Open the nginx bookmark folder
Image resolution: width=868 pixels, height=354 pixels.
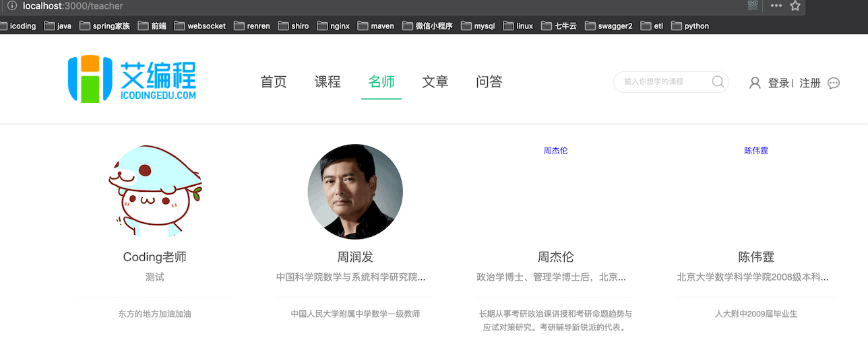pyautogui.click(x=333, y=26)
